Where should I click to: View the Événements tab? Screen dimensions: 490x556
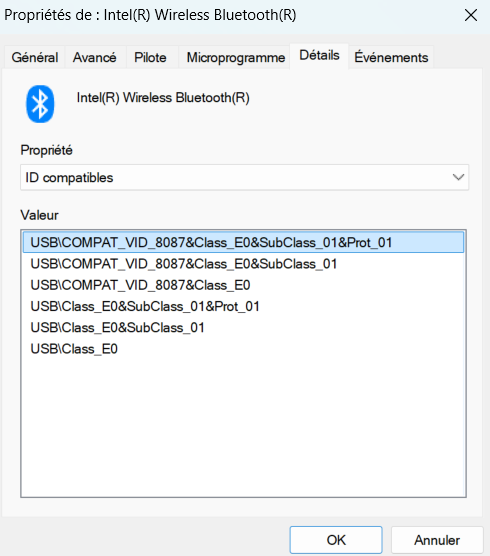click(x=391, y=57)
